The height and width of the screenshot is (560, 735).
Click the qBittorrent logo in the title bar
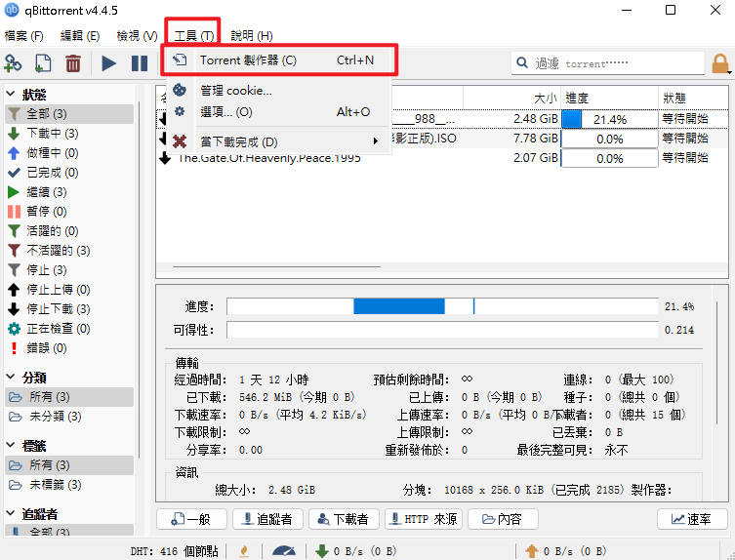click(12, 10)
